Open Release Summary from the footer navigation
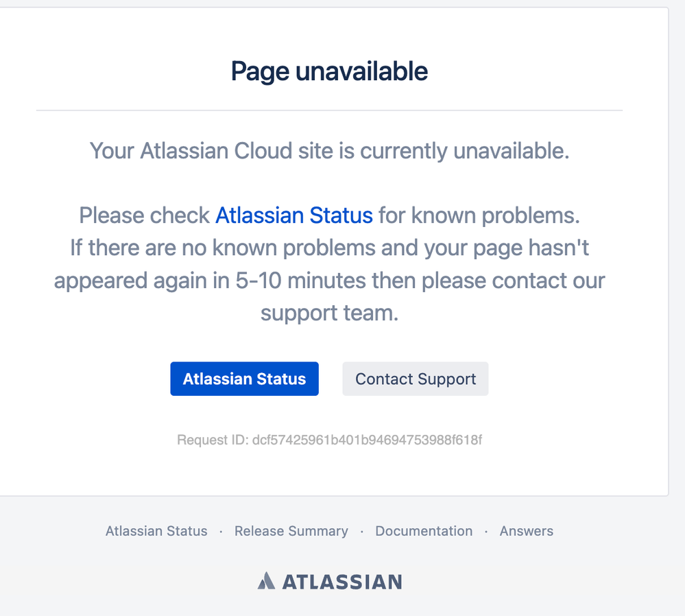The height and width of the screenshot is (616, 685). (x=291, y=531)
